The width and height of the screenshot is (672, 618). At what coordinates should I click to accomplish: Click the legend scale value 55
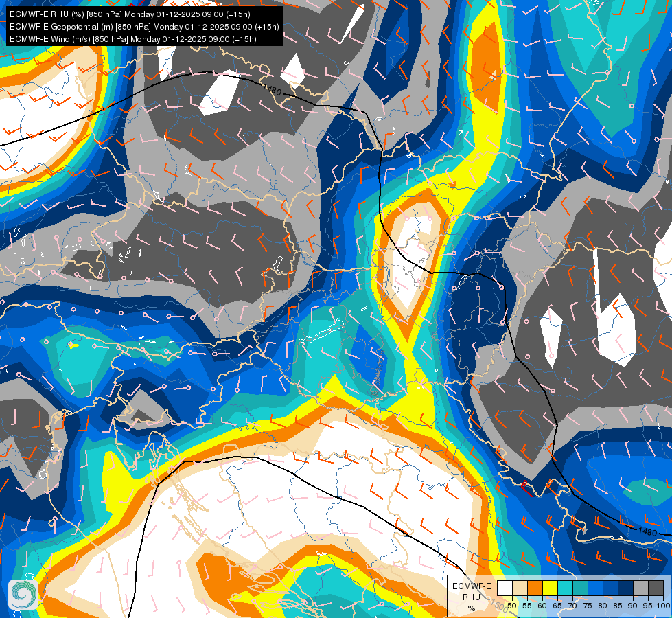coord(528,606)
